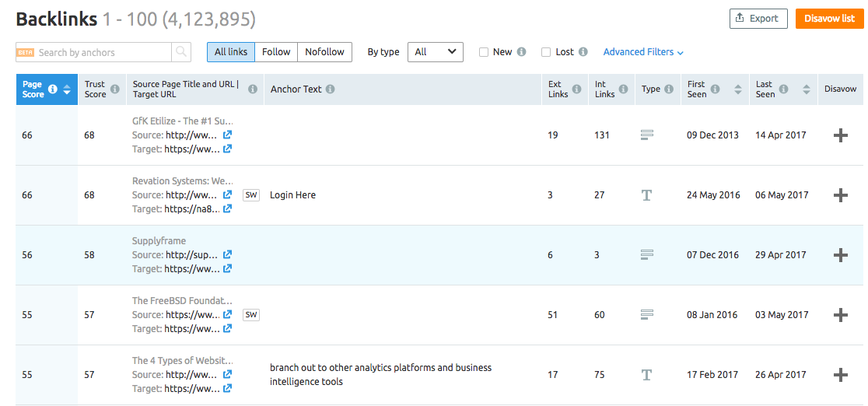Click the 'branch out to other analytics' anchor text
The height and width of the screenshot is (406, 868).
[x=381, y=374]
